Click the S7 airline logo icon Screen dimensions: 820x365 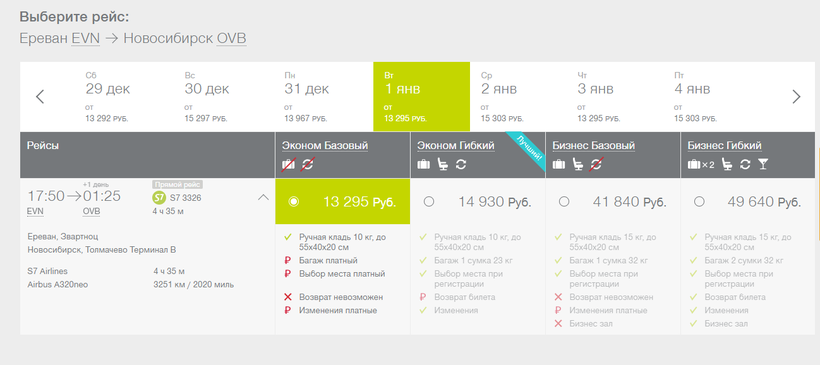(x=158, y=198)
